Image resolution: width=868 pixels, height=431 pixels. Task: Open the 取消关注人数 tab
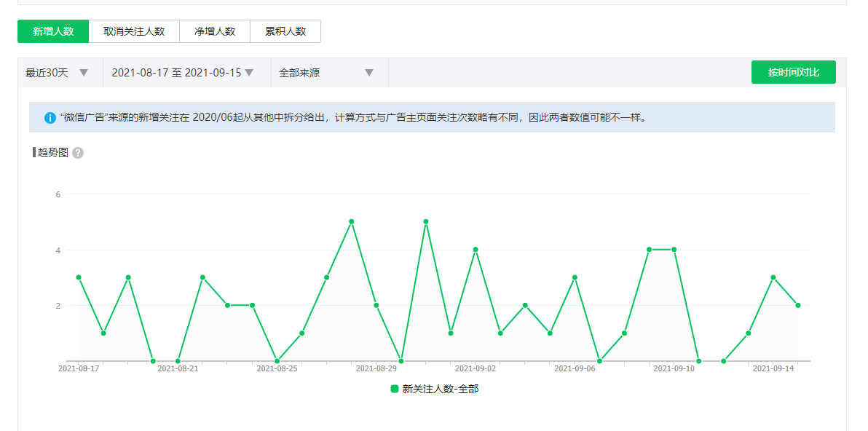[134, 31]
